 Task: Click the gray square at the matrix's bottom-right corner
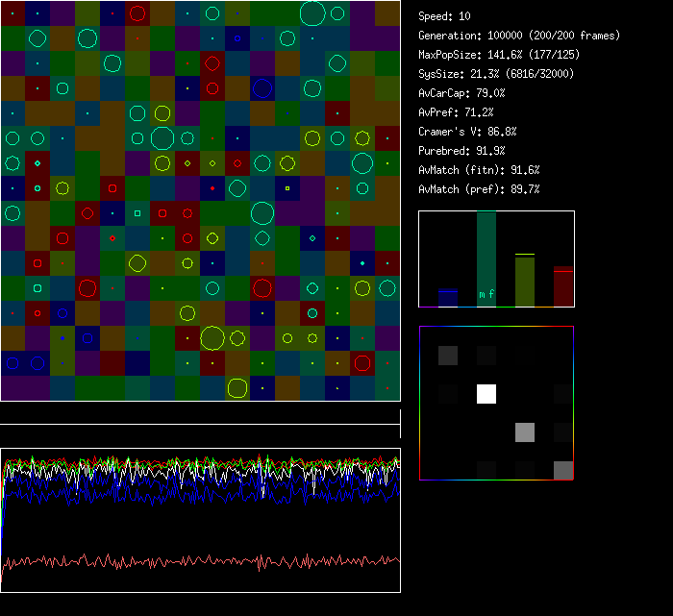tap(563, 470)
